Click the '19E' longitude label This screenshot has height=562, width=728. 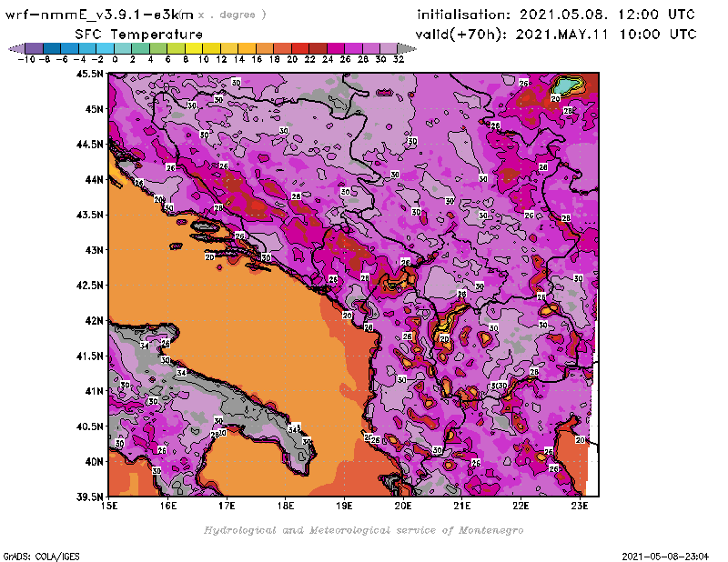click(344, 506)
